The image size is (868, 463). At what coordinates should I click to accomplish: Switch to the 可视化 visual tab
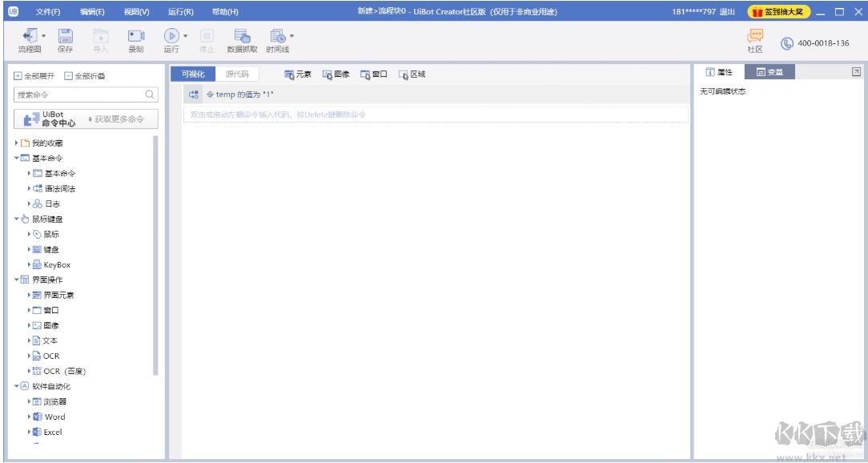[193, 74]
